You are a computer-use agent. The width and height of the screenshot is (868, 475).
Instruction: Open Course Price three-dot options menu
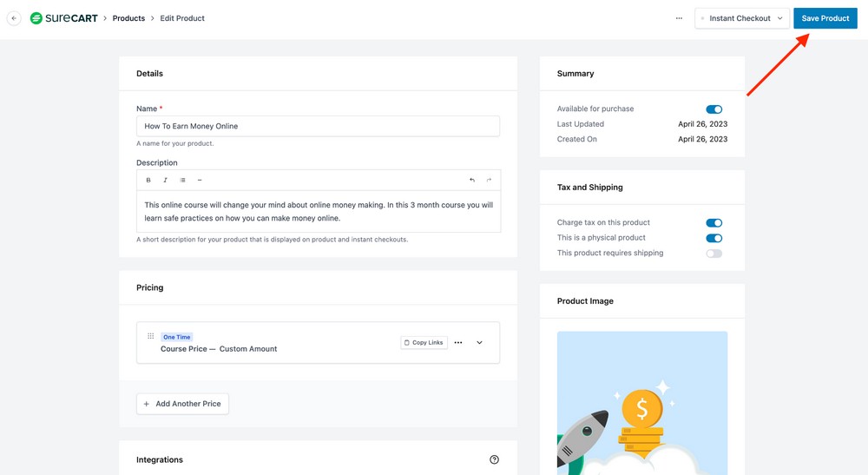(x=458, y=343)
